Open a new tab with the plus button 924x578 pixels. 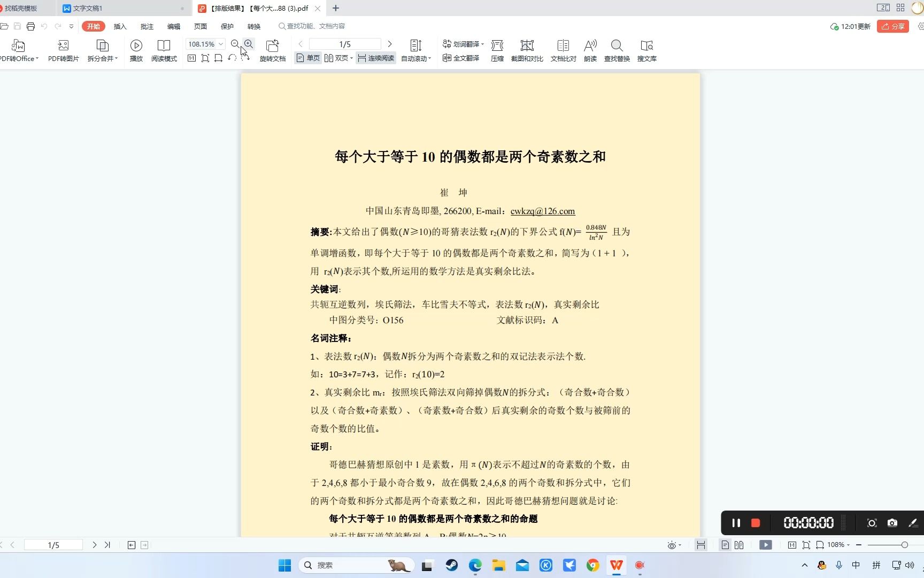[336, 8]
